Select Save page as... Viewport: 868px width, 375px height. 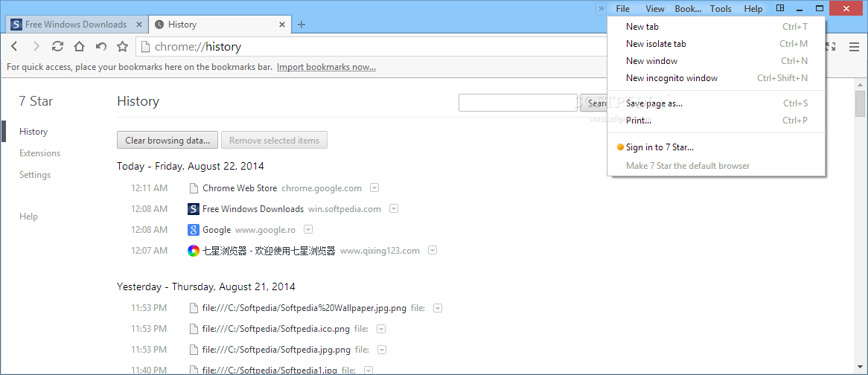pos(716,103)
